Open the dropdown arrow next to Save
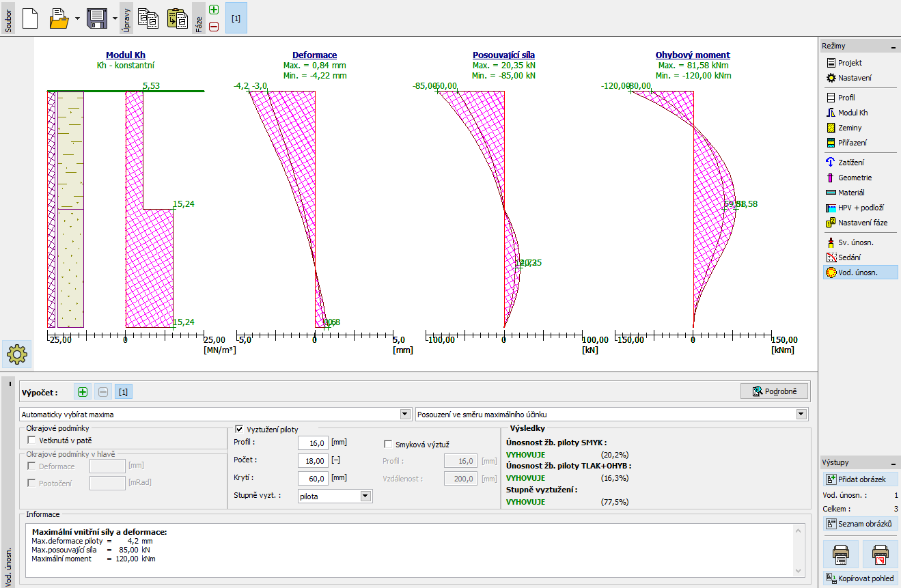Viewport: 901px width, 588px height. tap(113, 18)
